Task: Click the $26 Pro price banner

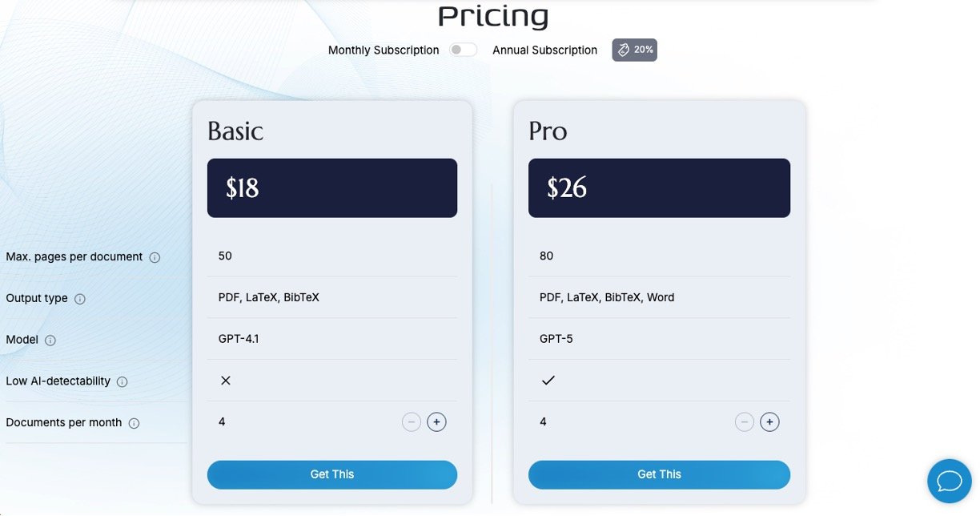Action: coord(659,188)
